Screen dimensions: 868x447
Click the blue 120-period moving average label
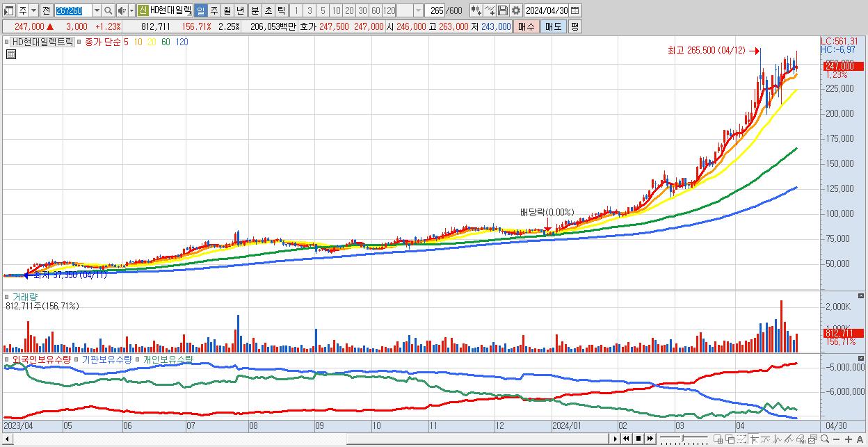182,42
